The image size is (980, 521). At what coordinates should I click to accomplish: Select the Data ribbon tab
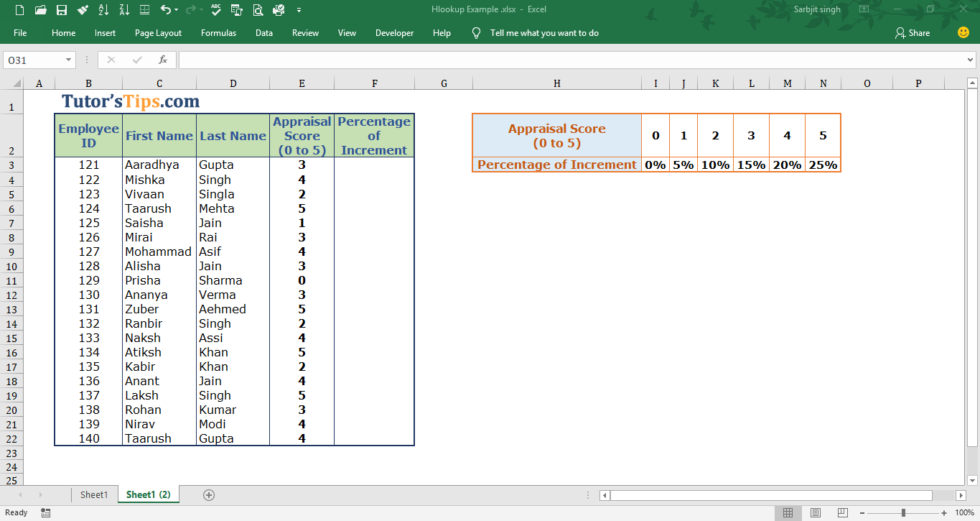(264, 33)
